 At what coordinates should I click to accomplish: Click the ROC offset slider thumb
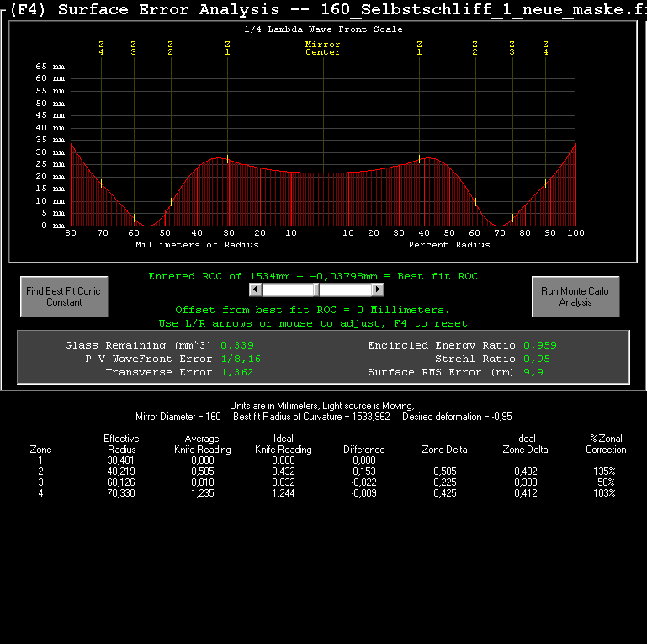pyautogui.click(x=316, y=290)
